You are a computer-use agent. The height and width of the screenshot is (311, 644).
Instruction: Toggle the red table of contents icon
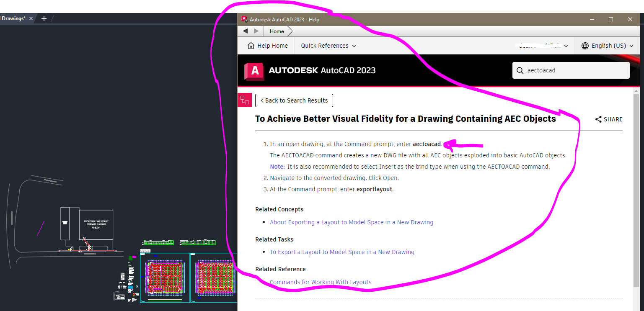click(245, 100)
